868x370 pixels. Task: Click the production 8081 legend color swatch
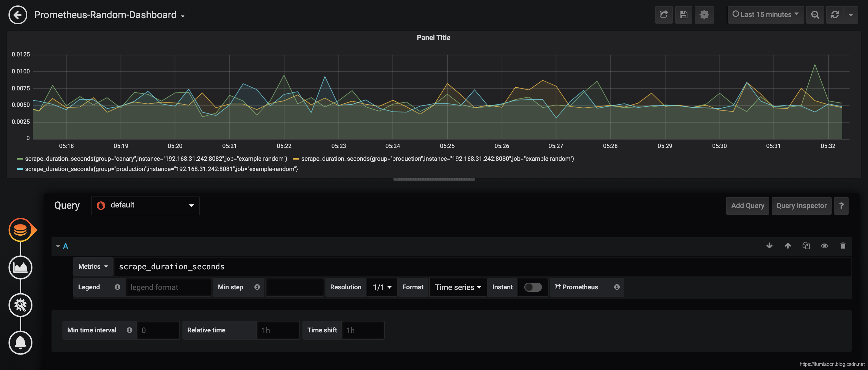point(20,169)
